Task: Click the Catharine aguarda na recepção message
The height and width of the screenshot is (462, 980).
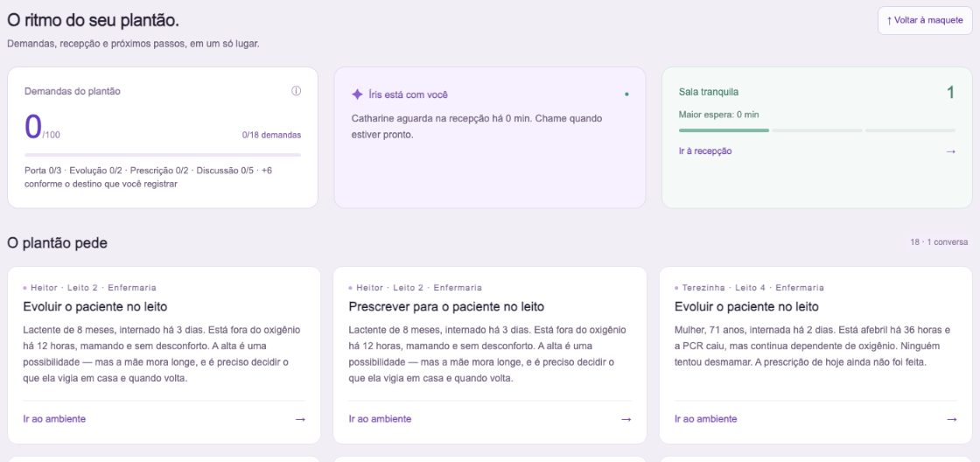Action: [x=477, y=126]
